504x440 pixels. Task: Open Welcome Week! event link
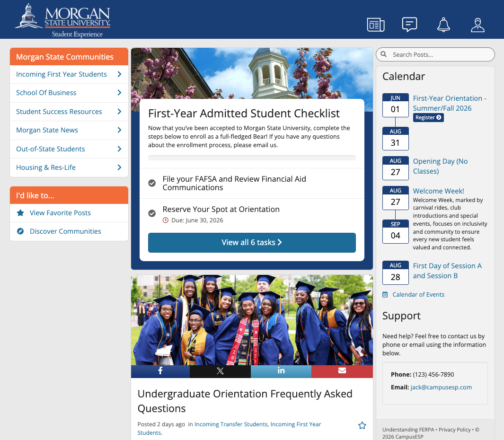click(x=438, y=191)
